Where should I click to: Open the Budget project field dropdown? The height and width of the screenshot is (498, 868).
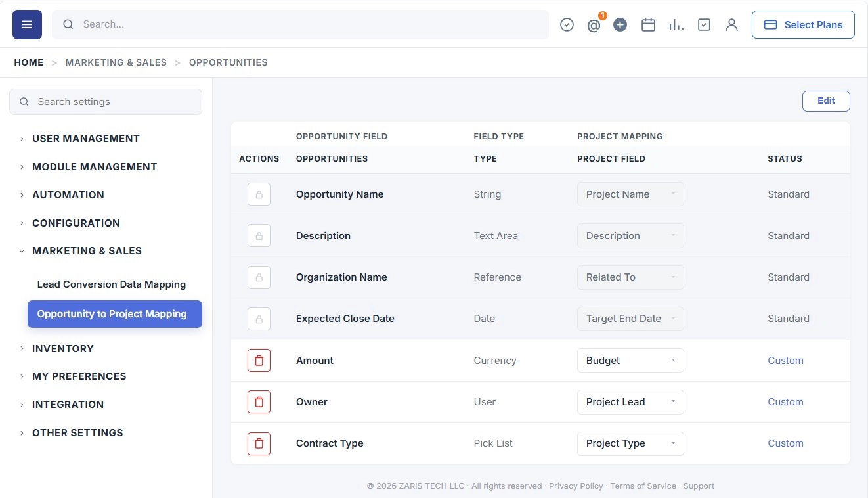(x=630, y=361)
